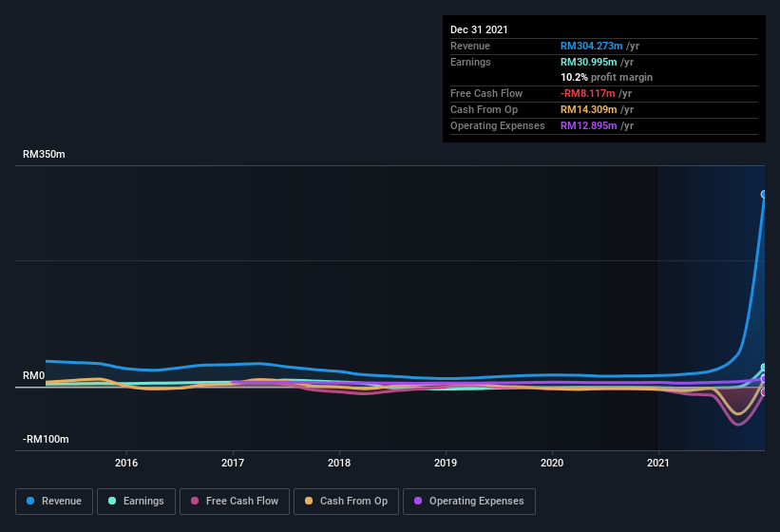Select the 2020 x-axis label
Screen dimensions: 780x532
point(552,463)
